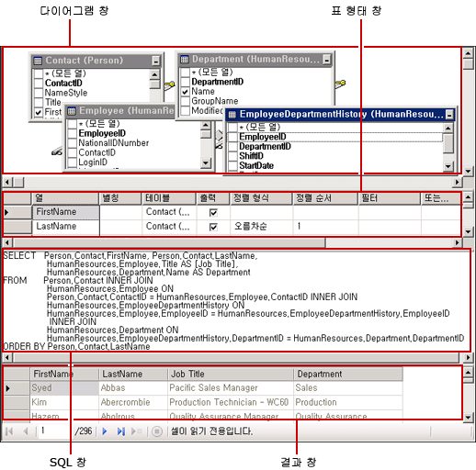Select the row selector for Syed row
Viewport: 476px width, 470px height.
click(x=17, y=388)
